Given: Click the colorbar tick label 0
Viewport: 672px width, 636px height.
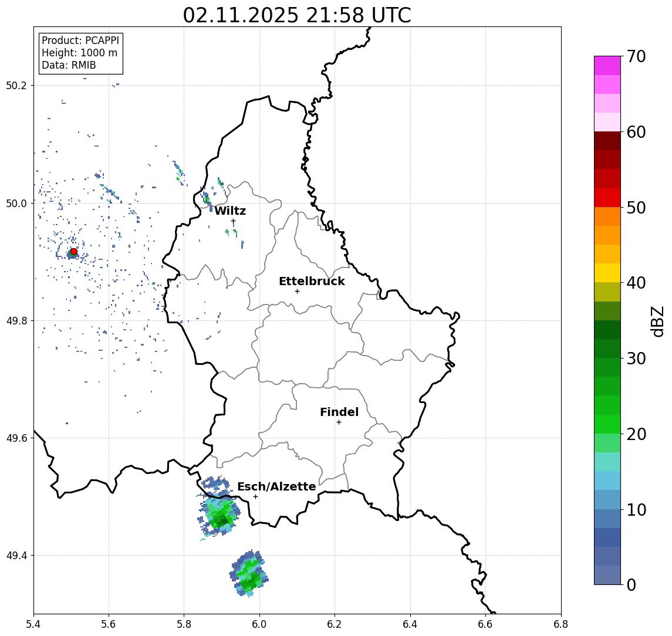Looking at the screenshot, I should tap(632, 584).
